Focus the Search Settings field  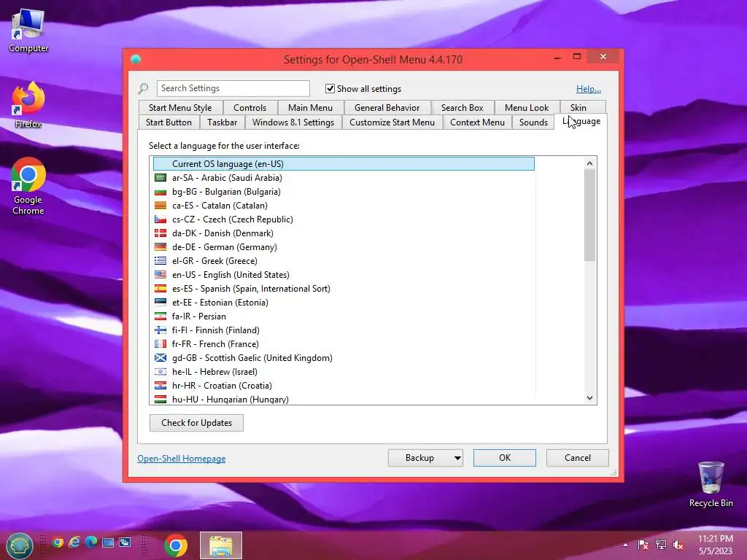[233, 88]
